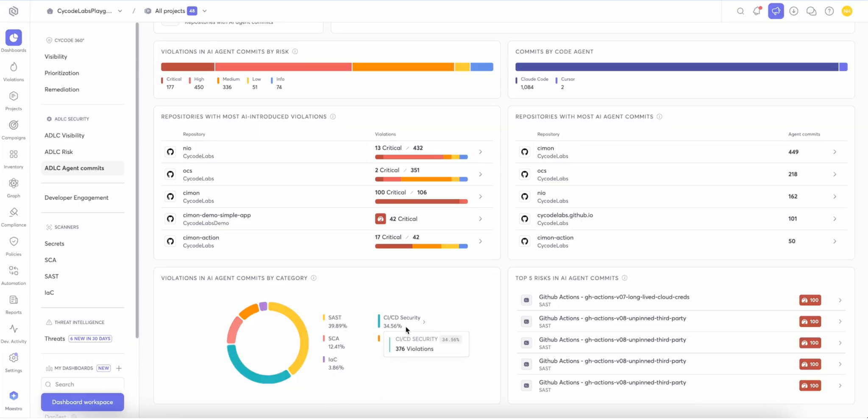Screen dimensions: 868x420
Task: Open the SAST scanner link
Action: pyautogui.click(x=51, y=276)
